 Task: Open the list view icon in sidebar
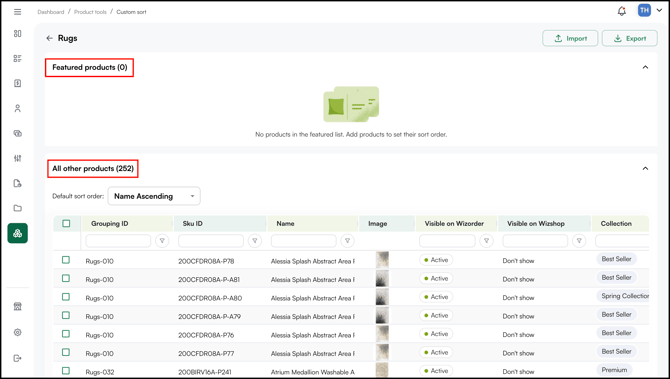tap(18, 58)
